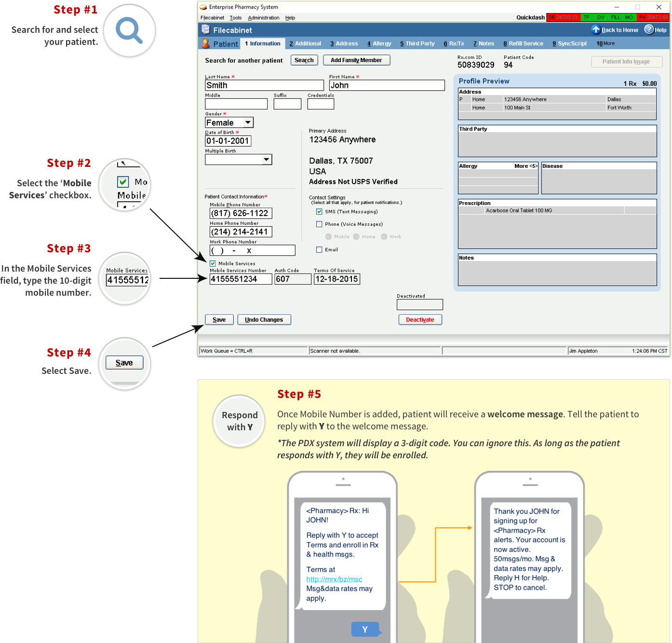Click the green TP Quickdash indicator
The height and width of the screenshot is (643, 672).
tap(587, 17)
